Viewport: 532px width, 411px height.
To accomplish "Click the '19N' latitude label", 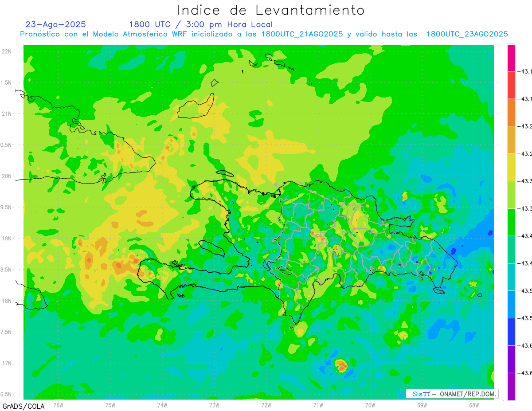I will click(7, 238).
